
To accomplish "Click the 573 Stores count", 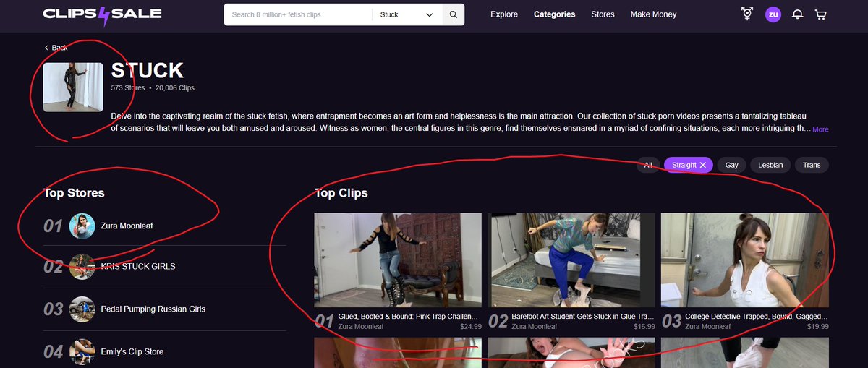I will (x=127, y=87).
